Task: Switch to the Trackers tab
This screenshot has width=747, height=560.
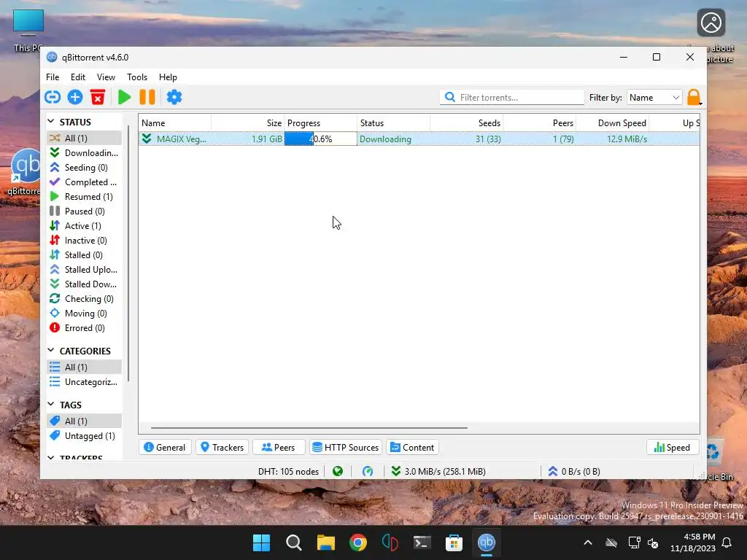Action: 222,447
